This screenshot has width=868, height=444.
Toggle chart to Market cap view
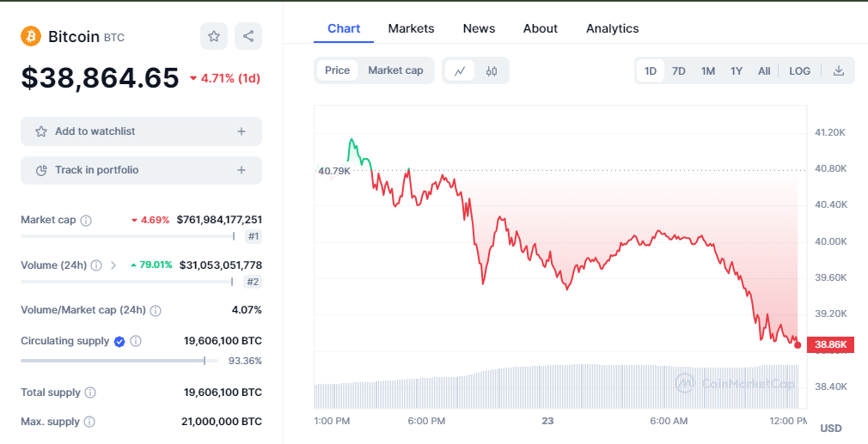395,70
